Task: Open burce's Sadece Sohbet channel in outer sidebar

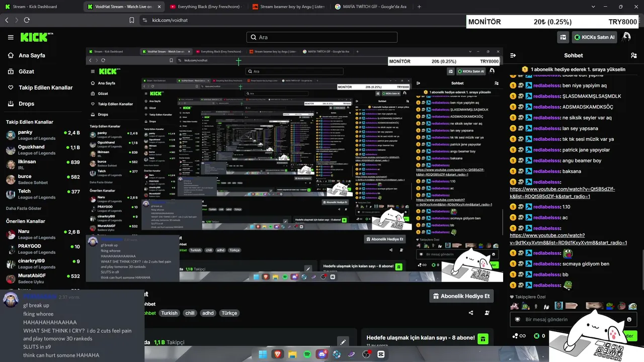Action: pos(43,179)
